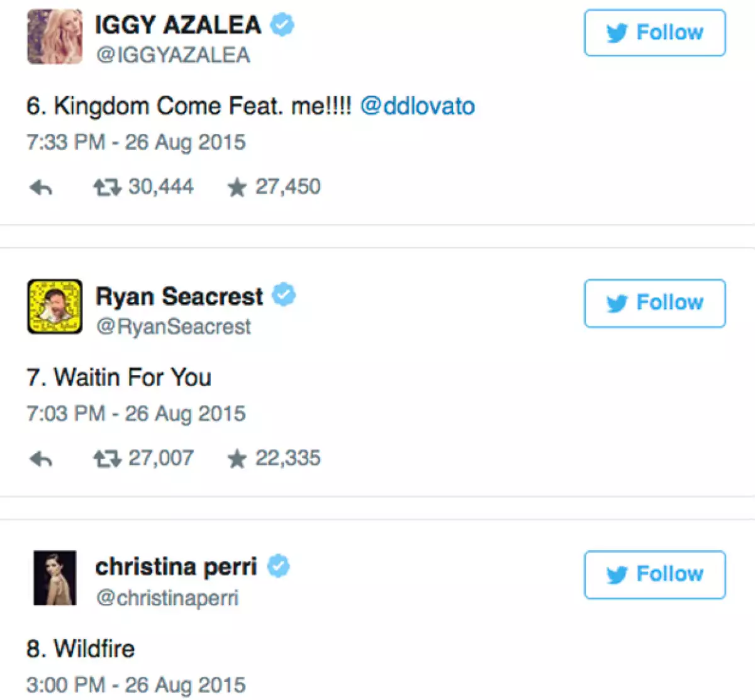Click the retweet icon showing 27,007
Screen dimensions: 755x700
[108, 458]
